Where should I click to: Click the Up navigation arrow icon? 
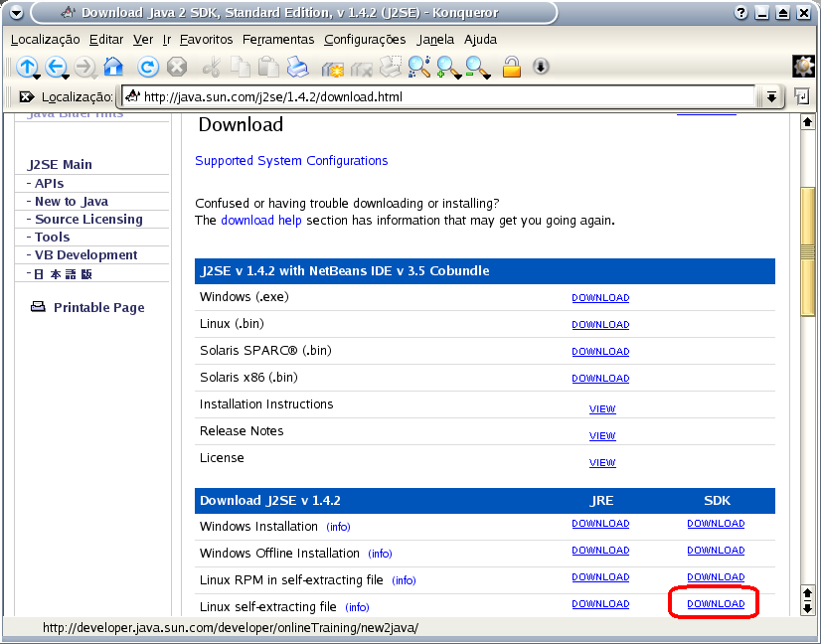(26, 67)
